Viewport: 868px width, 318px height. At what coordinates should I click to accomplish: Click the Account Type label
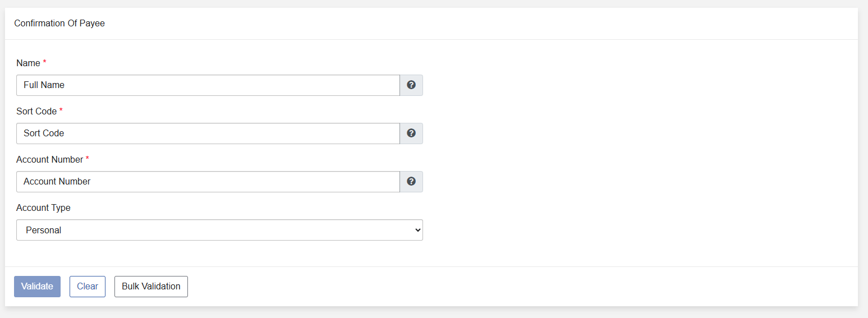(43, 208)
